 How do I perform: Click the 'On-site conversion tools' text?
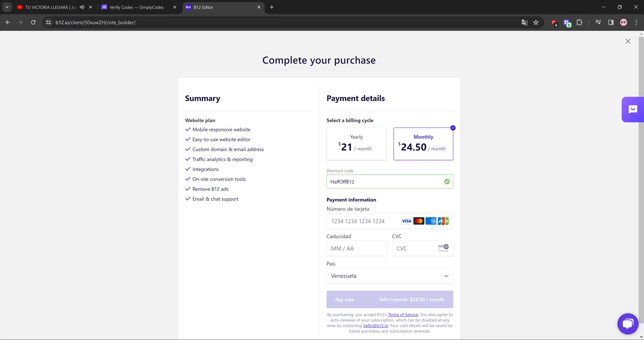[219, 179]
